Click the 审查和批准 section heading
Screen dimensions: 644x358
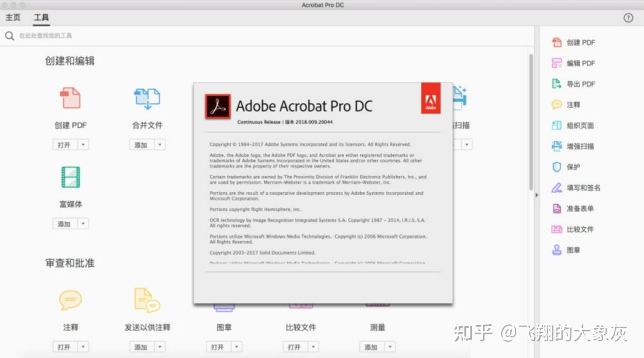[70, 263]
